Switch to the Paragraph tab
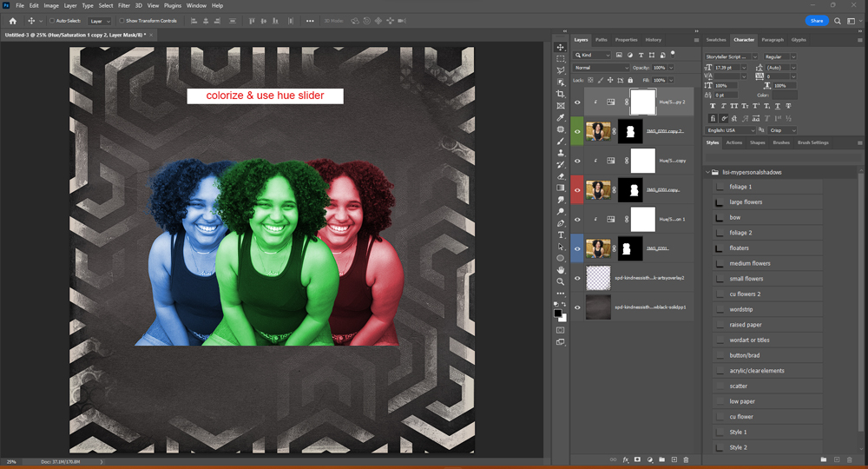The height and width of the screenshot is (469, 868). coord(773,40)
